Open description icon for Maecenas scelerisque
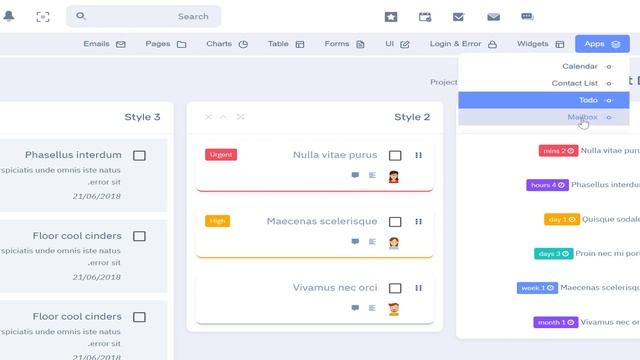This screenshot has height=360, width=640. pyautogui.click(x=372, y=242)
